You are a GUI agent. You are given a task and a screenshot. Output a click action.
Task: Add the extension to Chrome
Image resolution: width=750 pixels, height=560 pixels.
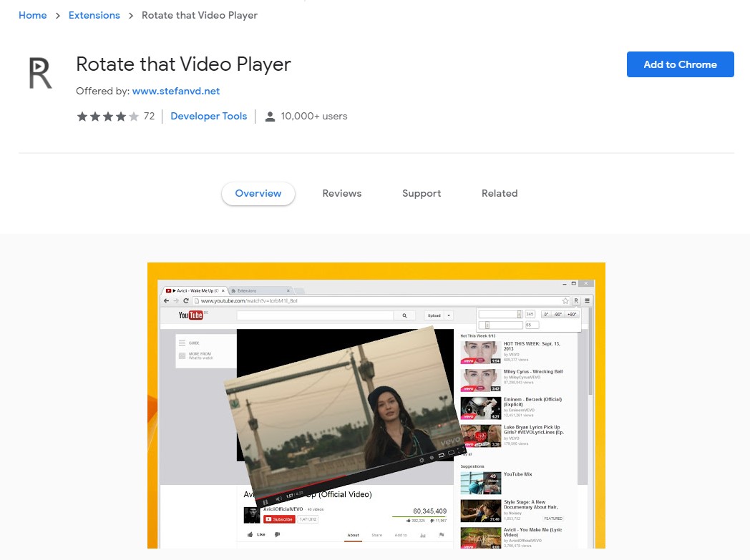[680, 64]
